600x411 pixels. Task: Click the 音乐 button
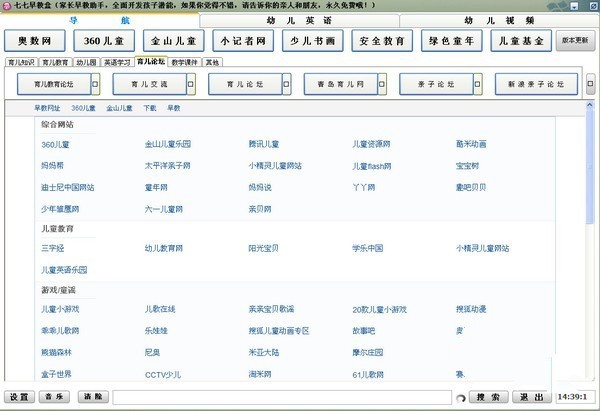(54, 397)
